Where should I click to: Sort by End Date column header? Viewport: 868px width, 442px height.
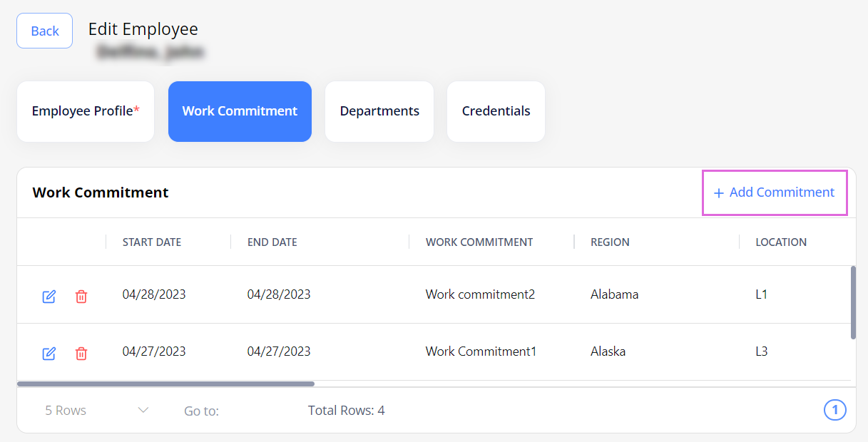click(x=272, y=242)
